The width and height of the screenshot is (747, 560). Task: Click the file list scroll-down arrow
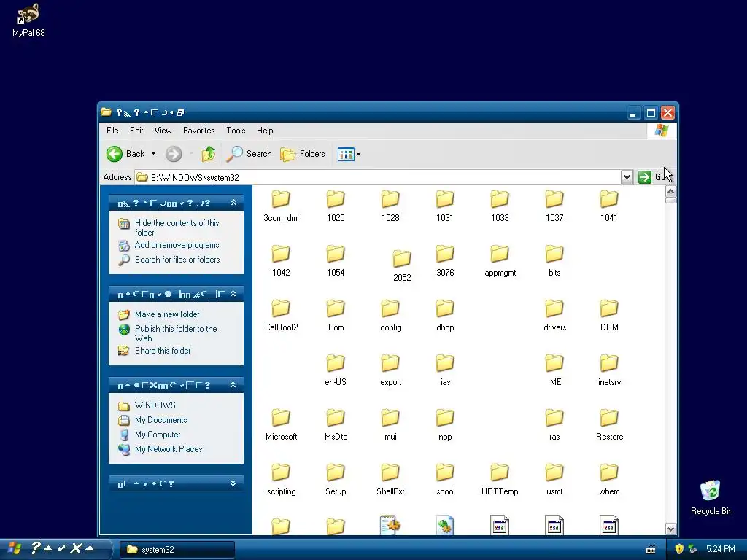670,529
